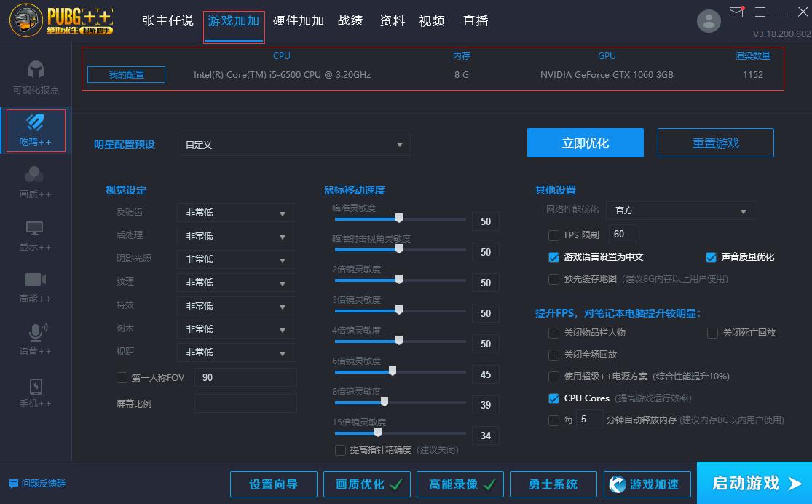The width and height of the screenshot is (812, 504).
Task: Switch to the 硬件加加 tab
Action: coord(298,21)
